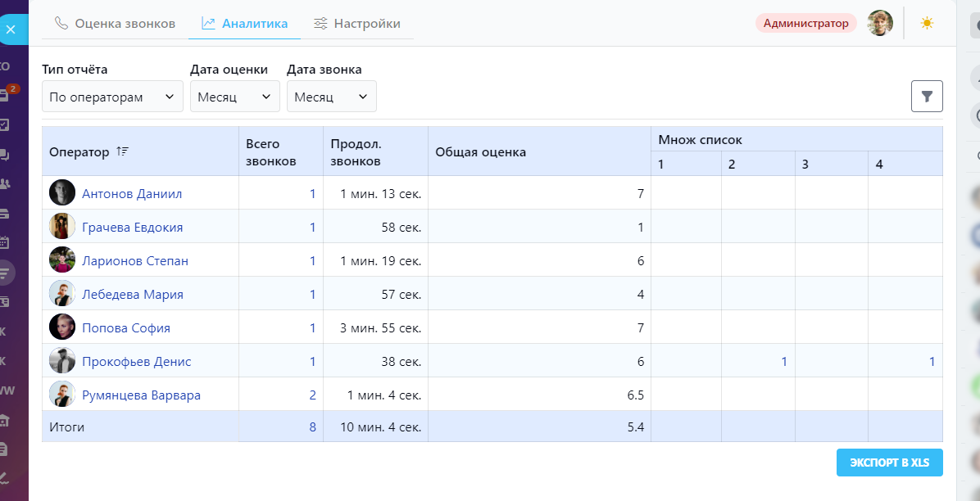Expand the Дата звонка month dropdown
The image size is (980, 501).
click(x=331, y=97)
